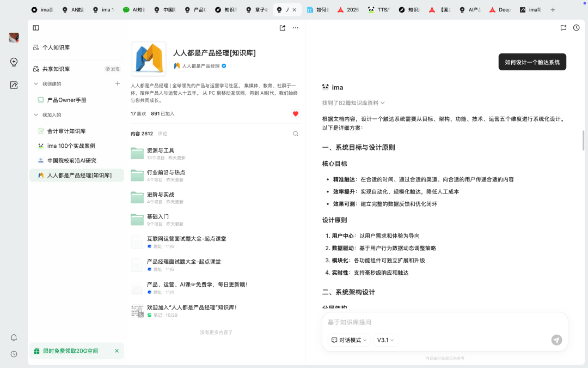Start a new chat with top-right icon
This screenshot has width=588, height=368.
(563, 28)
